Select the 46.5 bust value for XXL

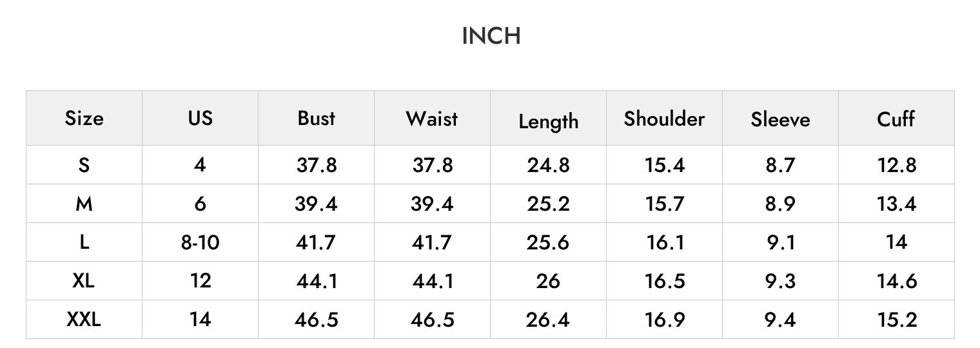click(x=317, y=320)
